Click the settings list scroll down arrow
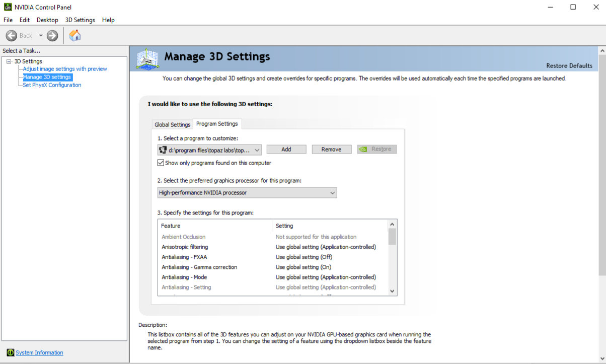The image size is (606, 364). tap(393, 291)
